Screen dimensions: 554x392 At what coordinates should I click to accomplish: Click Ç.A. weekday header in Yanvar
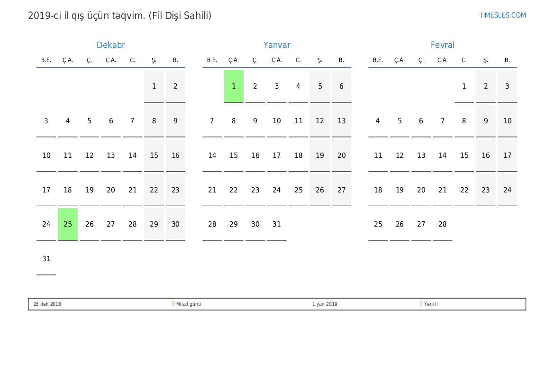pyautogui.click(x=234, y=61)
